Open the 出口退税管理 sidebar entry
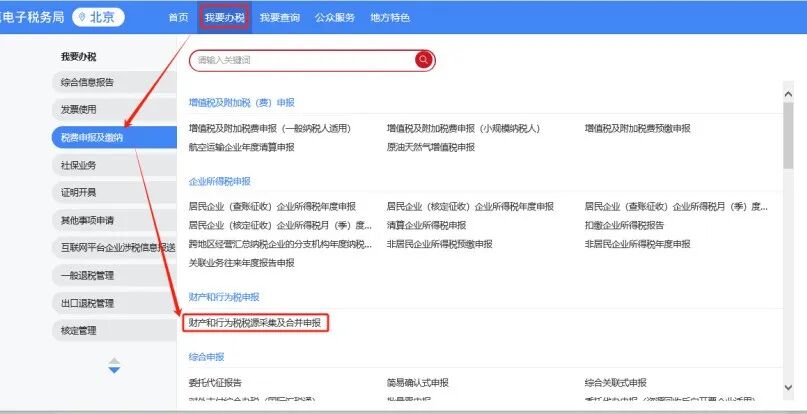 point(88,303)
